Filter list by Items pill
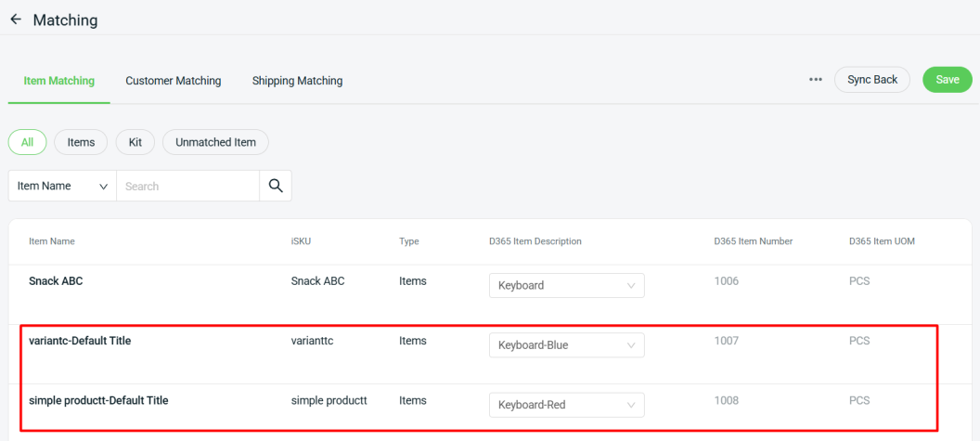This screenshot has width=980, height=441. click(81, 142)
